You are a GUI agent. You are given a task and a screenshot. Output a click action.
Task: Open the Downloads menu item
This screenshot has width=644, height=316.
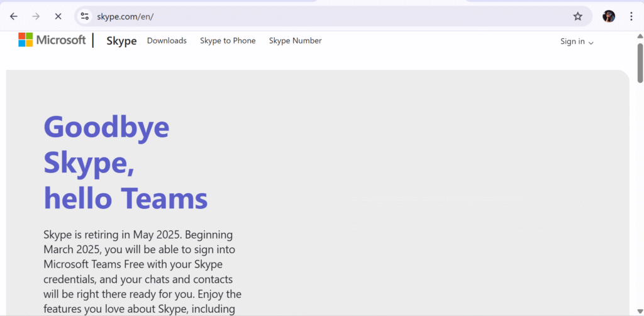coord(167,41)
